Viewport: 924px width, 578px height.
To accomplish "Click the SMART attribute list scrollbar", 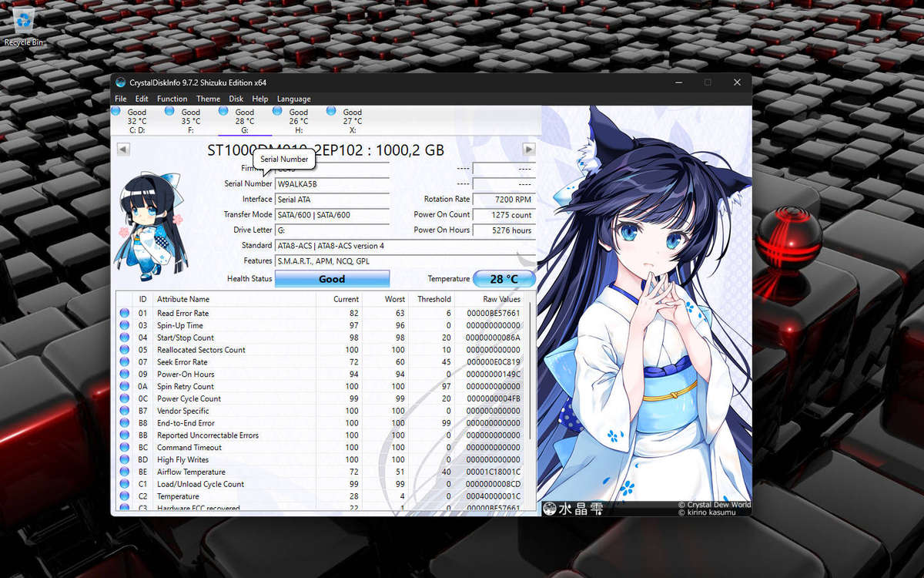I will pos(530,370).
